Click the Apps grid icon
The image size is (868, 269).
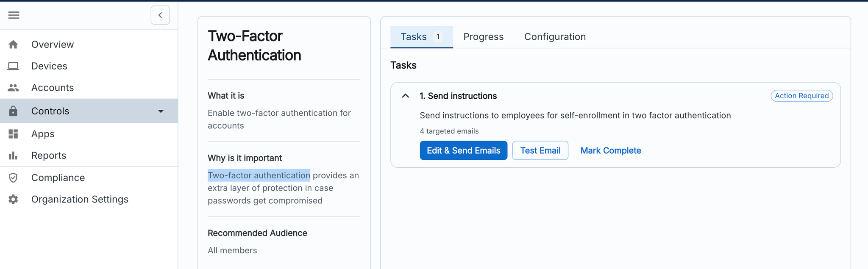[x=14, y=134]
